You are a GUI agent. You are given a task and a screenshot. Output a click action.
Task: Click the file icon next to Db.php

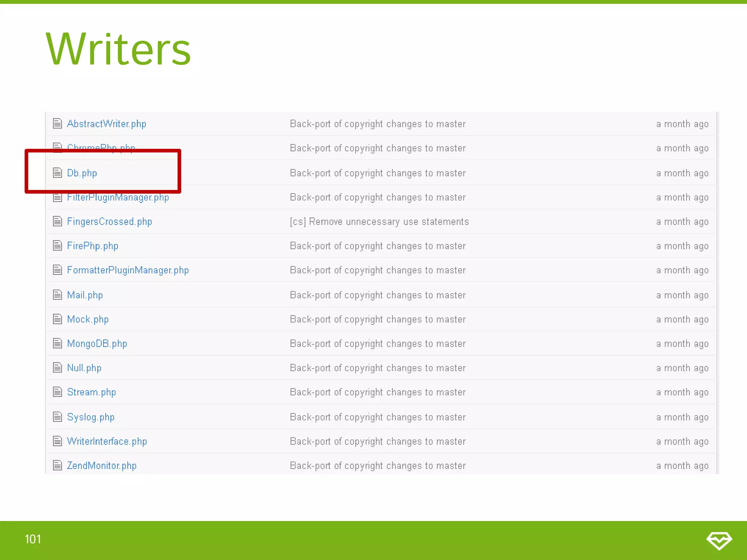tap(57, 172)
